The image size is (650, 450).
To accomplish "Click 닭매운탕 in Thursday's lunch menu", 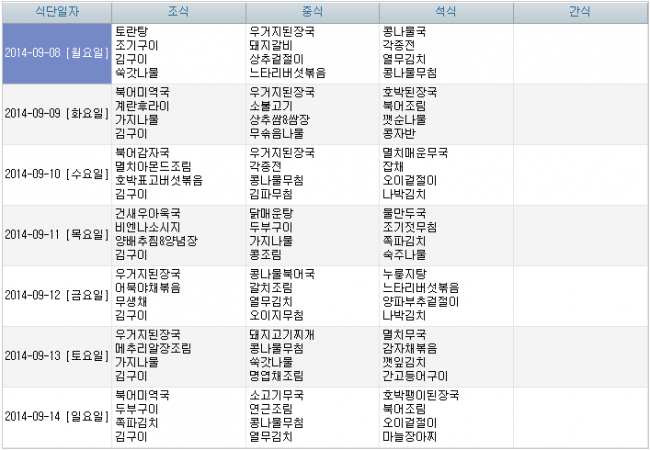I will (271, 214).
